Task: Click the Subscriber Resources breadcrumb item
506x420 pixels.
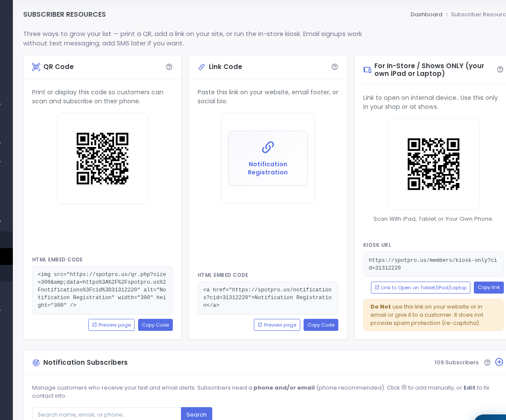Action: (x=478, y=15)
